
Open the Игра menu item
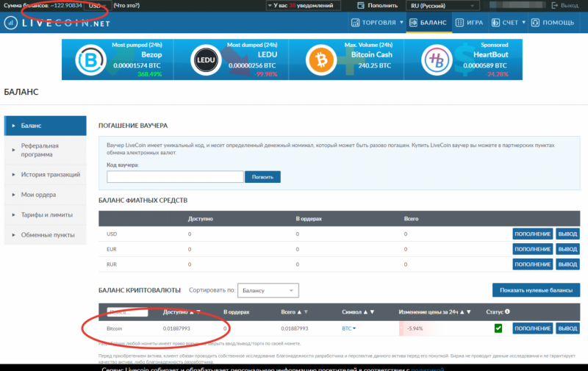[469, 23]
